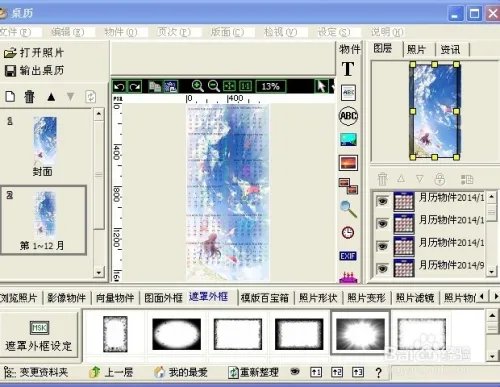The image size is (500, 387).
Task: Toggle visibility eye of layer 月历物件2014/9
Action: pos(383,268)
